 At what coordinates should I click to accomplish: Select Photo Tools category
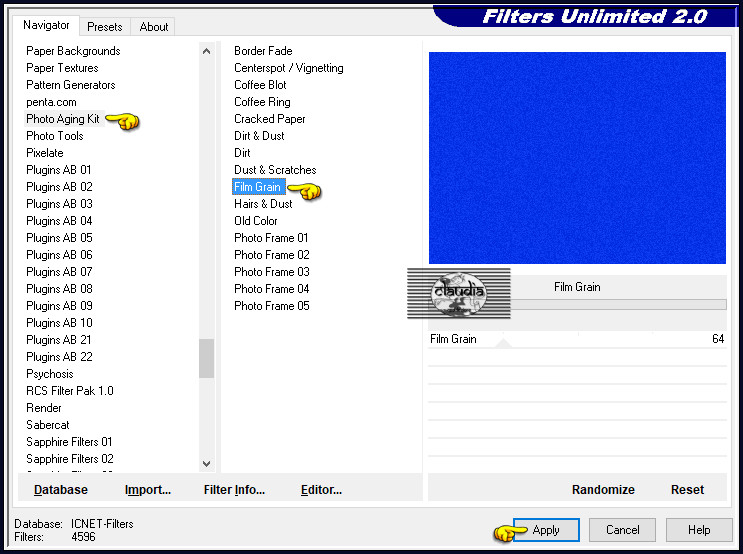point(54,136)
